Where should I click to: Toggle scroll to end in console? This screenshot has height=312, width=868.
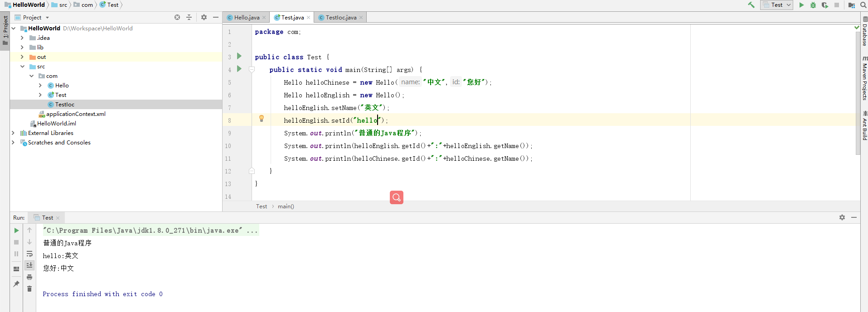click(x=29, y=265)
